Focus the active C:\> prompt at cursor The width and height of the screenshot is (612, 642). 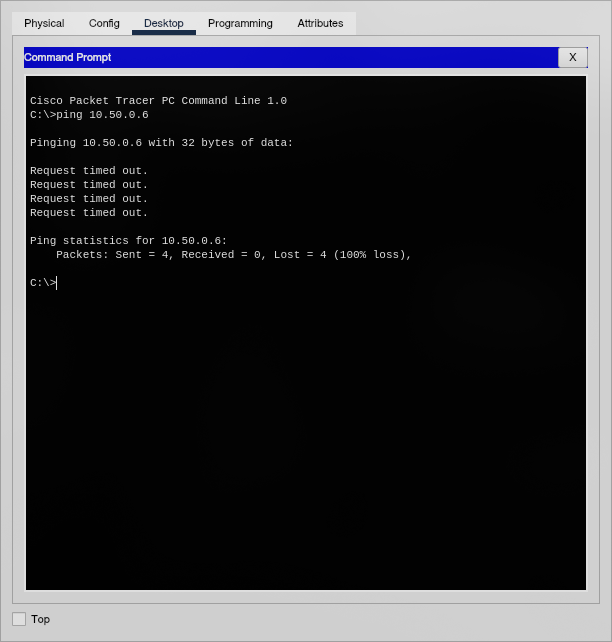[57, 283]
